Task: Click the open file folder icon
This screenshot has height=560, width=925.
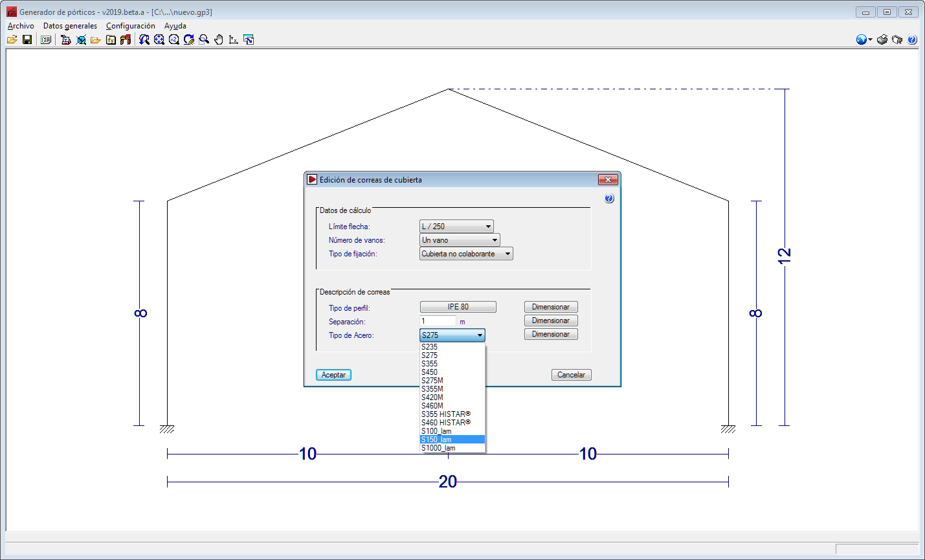Action: [x=12, y=39]
